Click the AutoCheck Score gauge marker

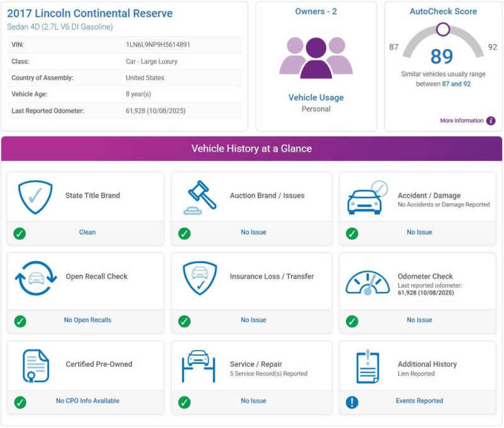443,30
